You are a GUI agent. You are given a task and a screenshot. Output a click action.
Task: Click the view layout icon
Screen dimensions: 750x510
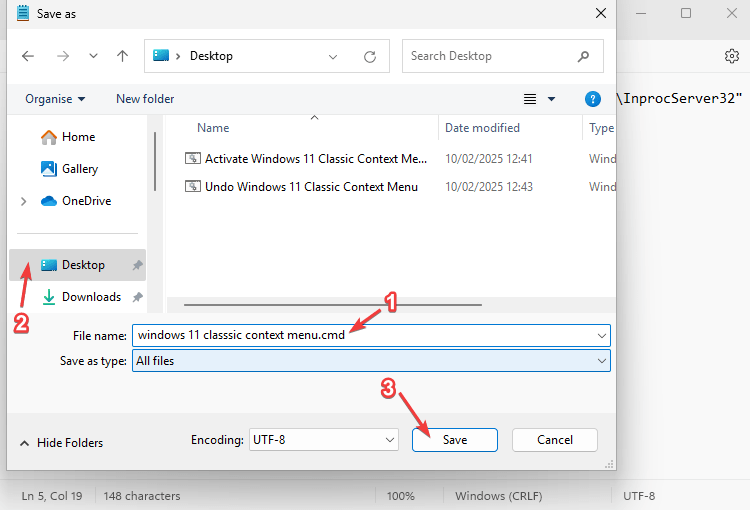530,99
